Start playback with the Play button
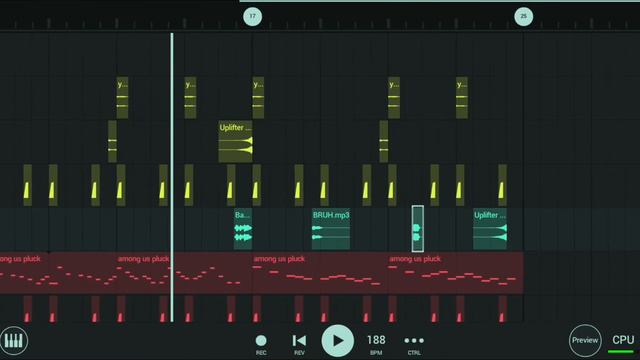 click(x=338, y=341)
